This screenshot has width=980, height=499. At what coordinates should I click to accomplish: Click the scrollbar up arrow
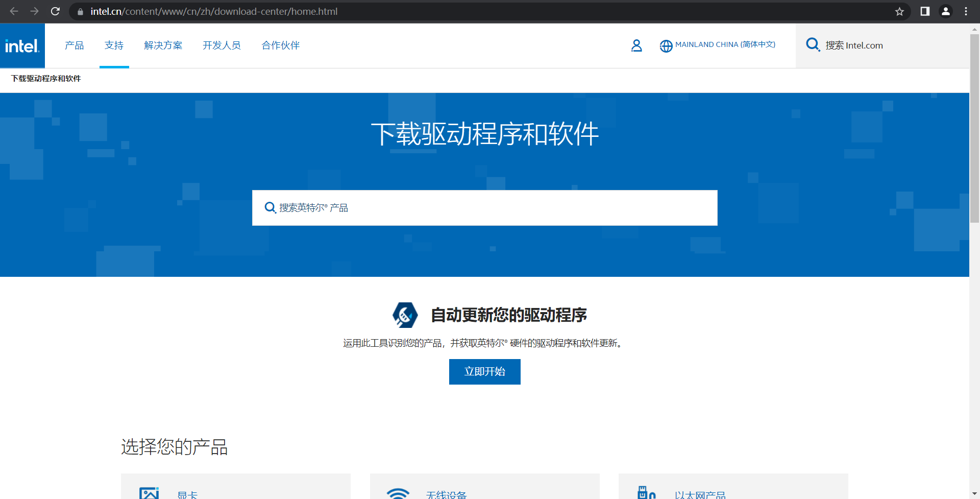point(974,29)
